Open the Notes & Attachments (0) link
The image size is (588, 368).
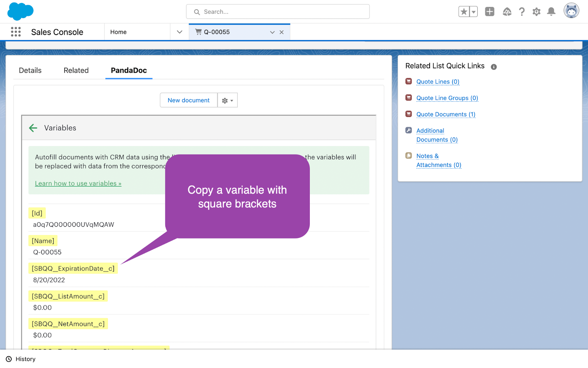pyautogui.click(x=439, y=160)
